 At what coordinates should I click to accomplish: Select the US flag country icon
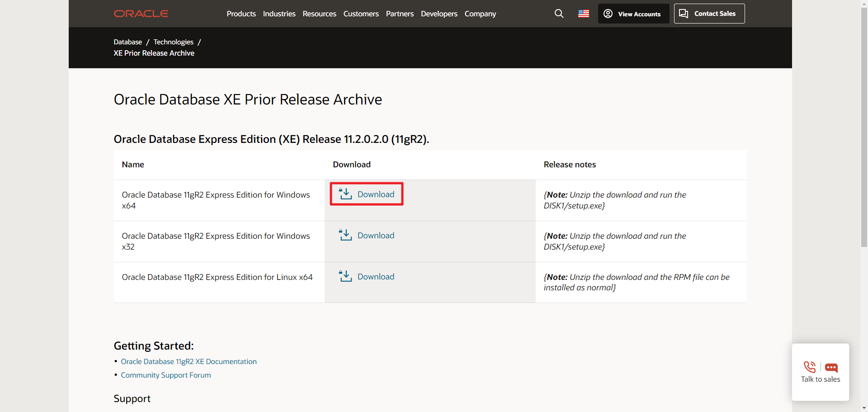coord(584,14)
